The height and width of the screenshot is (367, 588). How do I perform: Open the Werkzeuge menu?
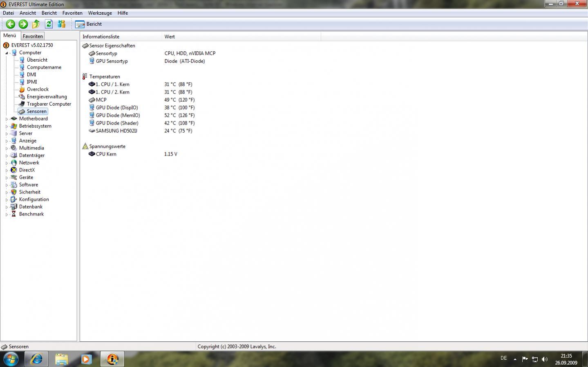100,13
